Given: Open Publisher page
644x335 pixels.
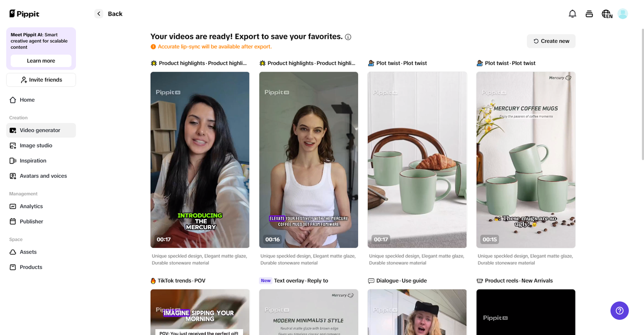Looking at the screenshot, I should coord(41,222).
